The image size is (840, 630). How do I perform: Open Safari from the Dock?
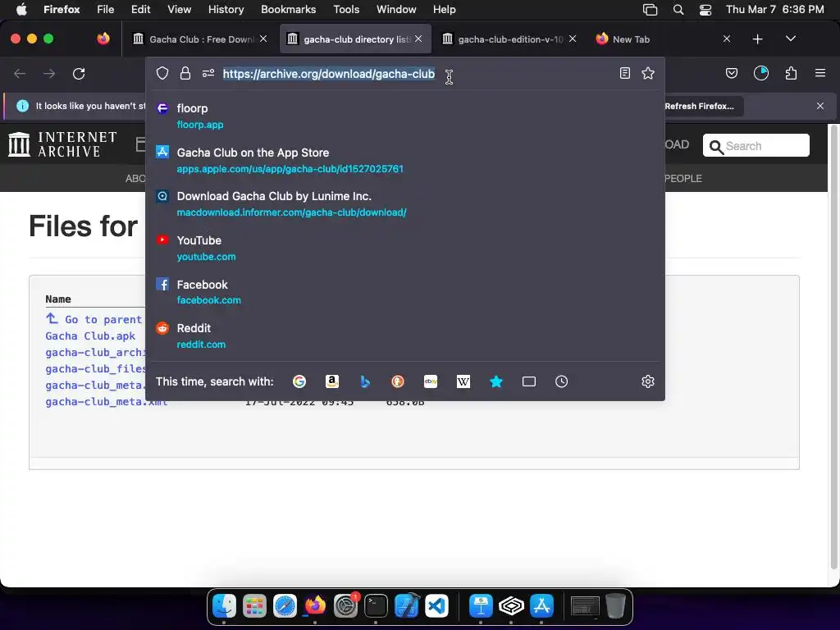click(x=285, y=606)
